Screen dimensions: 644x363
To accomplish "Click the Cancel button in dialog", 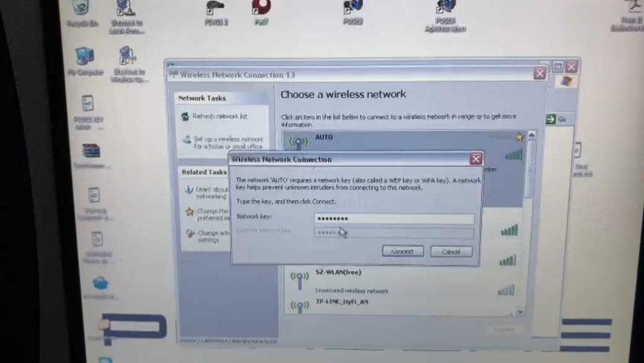I will pos(451,251).
